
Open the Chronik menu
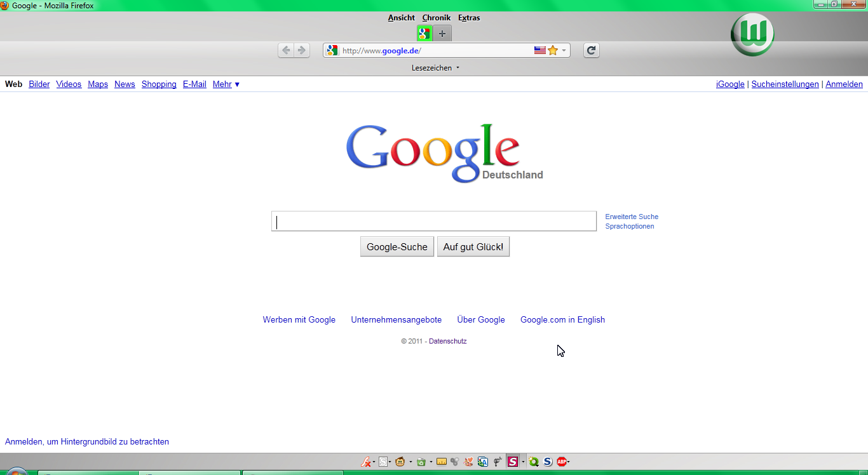[437, 18]
